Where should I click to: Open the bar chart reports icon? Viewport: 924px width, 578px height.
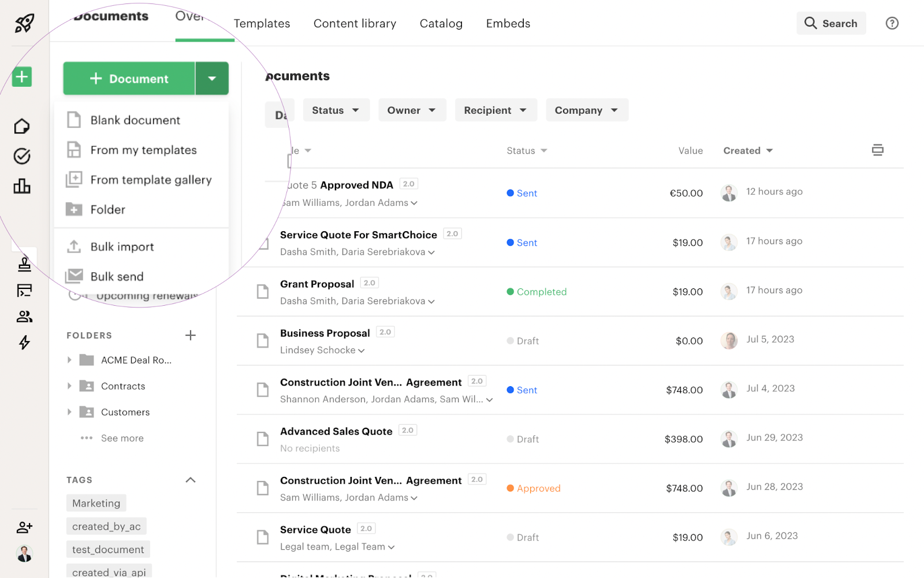pyautogui.click(x=22, y=186)
